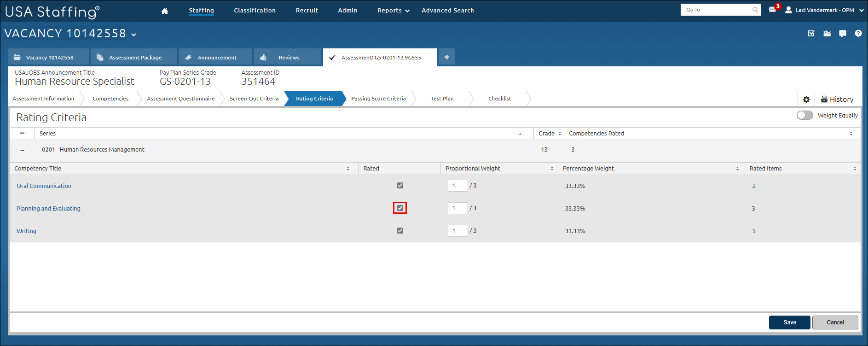The width and height of the screenshot is (868, 346).
Task: Switch to the Vacancy 10142558 tab
Action: click(x=48, y=57)
